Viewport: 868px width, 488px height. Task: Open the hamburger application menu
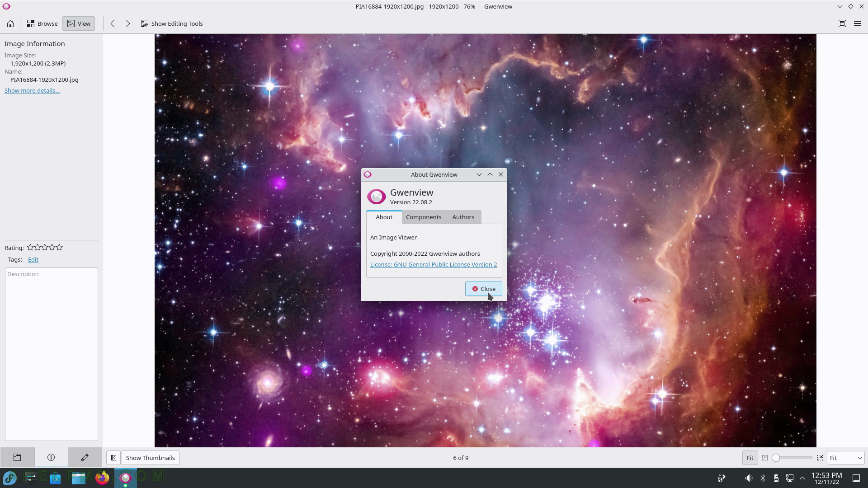click(858, 23)
